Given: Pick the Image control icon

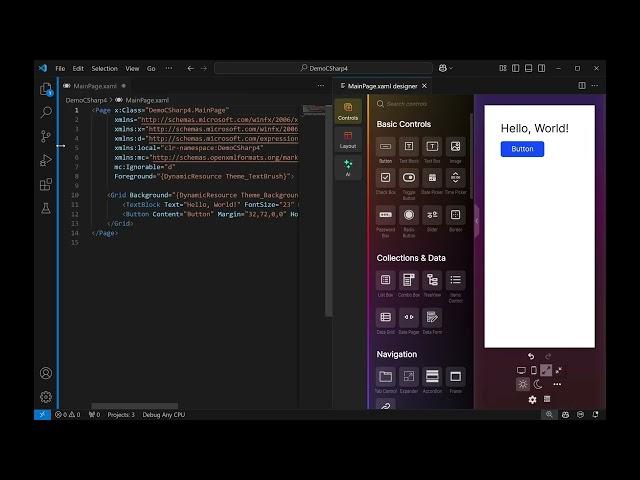Looking at the screenshot, I should tap(456, 147).
